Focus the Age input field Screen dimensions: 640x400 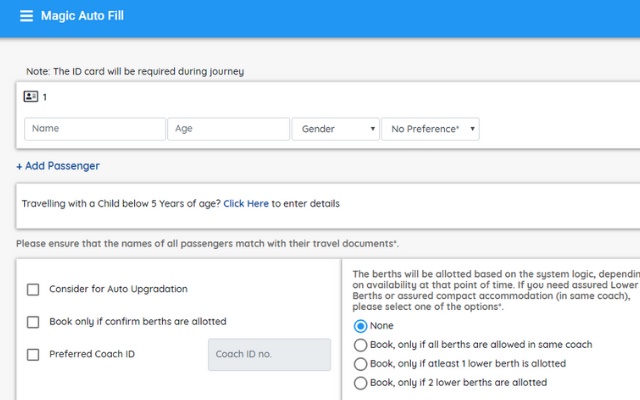point(228,129)
